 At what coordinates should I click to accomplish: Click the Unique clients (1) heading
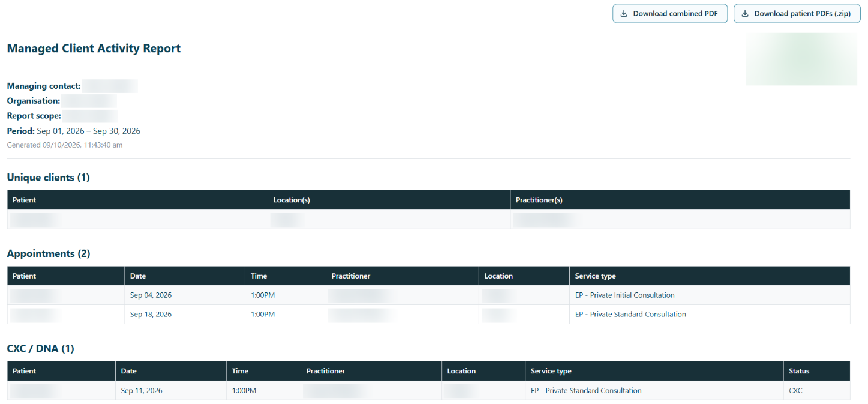pos(49,177)
